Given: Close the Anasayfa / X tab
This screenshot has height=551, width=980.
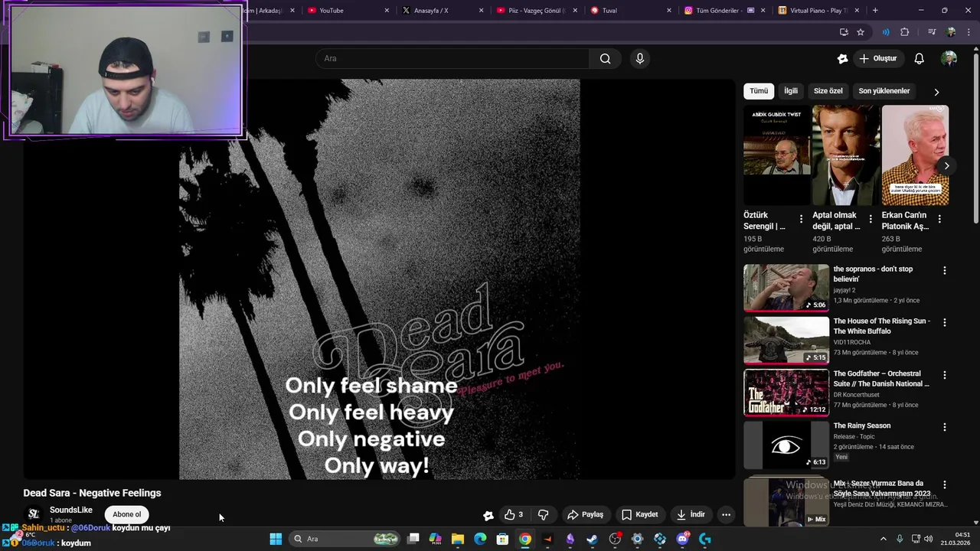Looking at the screenshot, I should point(481,11).
